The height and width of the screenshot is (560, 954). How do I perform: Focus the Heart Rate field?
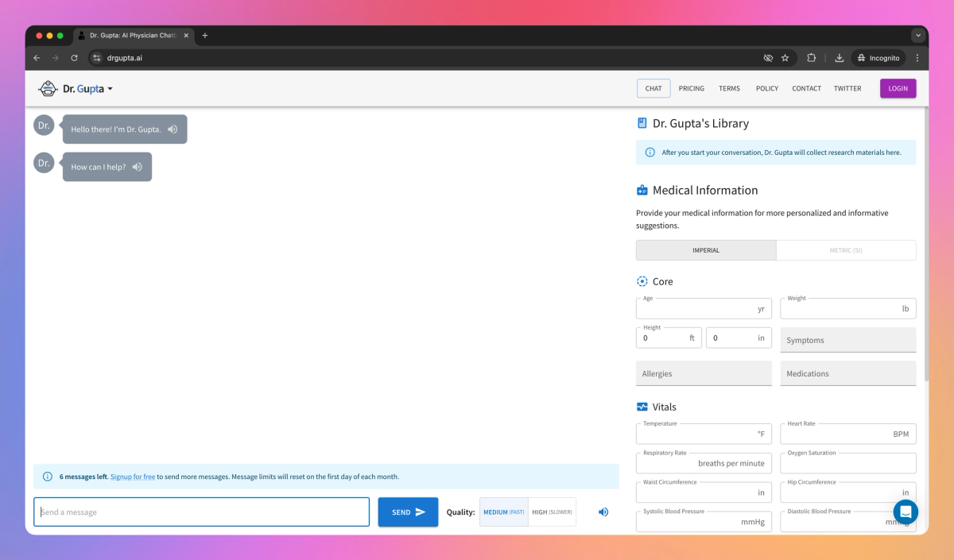pyautogui.click(x=848, y=434)
